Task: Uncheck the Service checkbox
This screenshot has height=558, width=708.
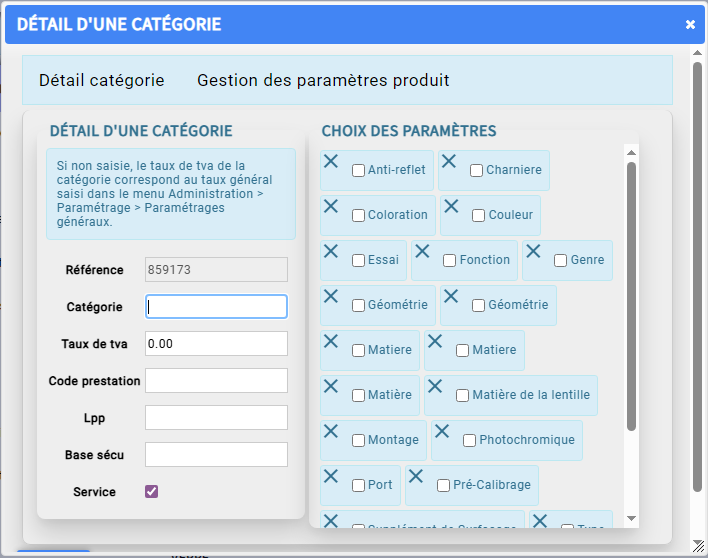Action: [152, 491]
